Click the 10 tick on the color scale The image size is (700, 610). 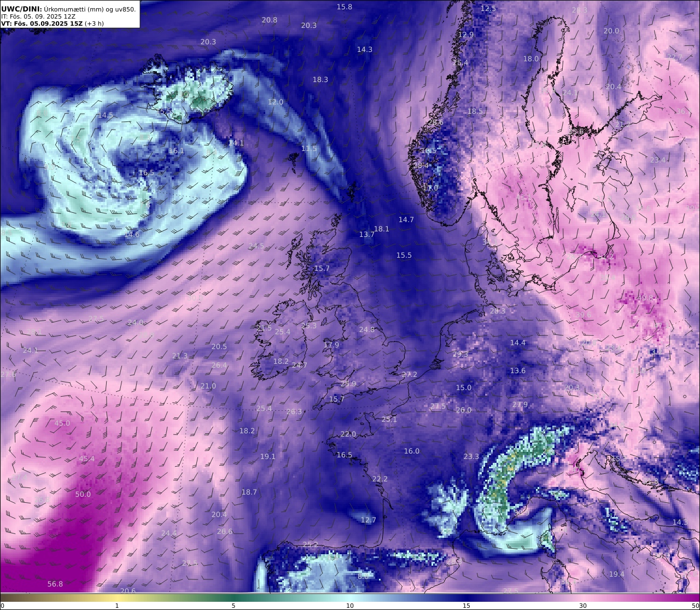click(350, 606)
